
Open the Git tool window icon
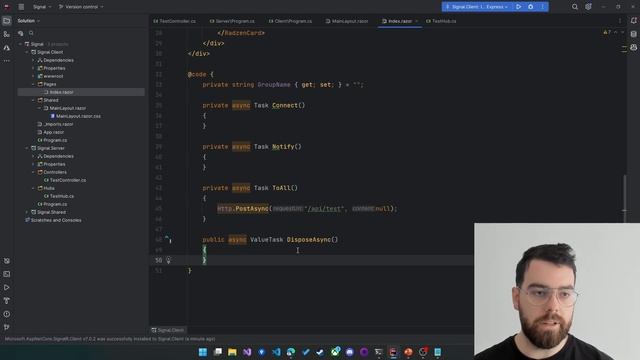tap(7, 327)
